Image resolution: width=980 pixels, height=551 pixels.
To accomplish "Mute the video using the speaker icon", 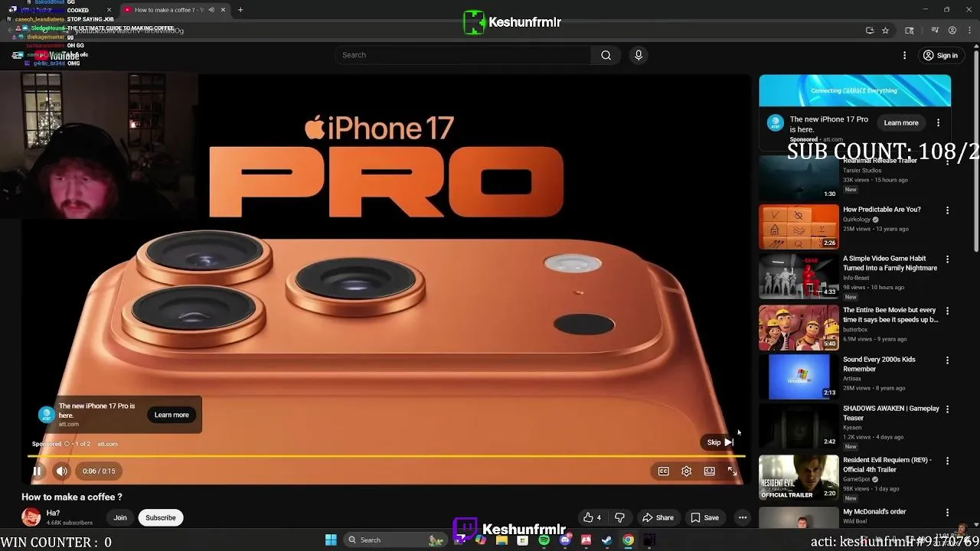I will pos(62,471).
